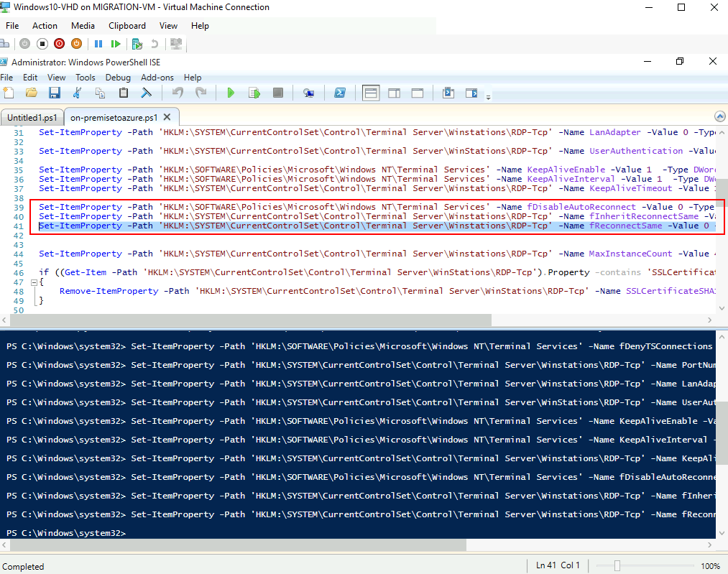Click the Revert arrow in the VM toolbar
This screenshot has width=728, height=574.
tap(155, 44)
